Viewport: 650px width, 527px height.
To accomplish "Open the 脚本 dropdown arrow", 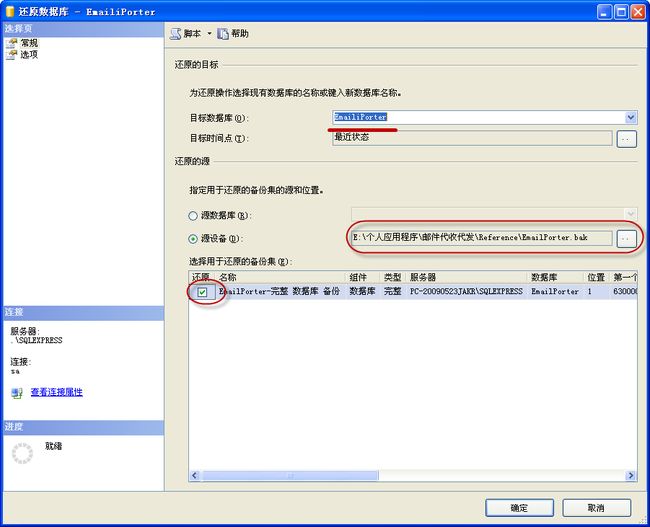I will point(209,34).
